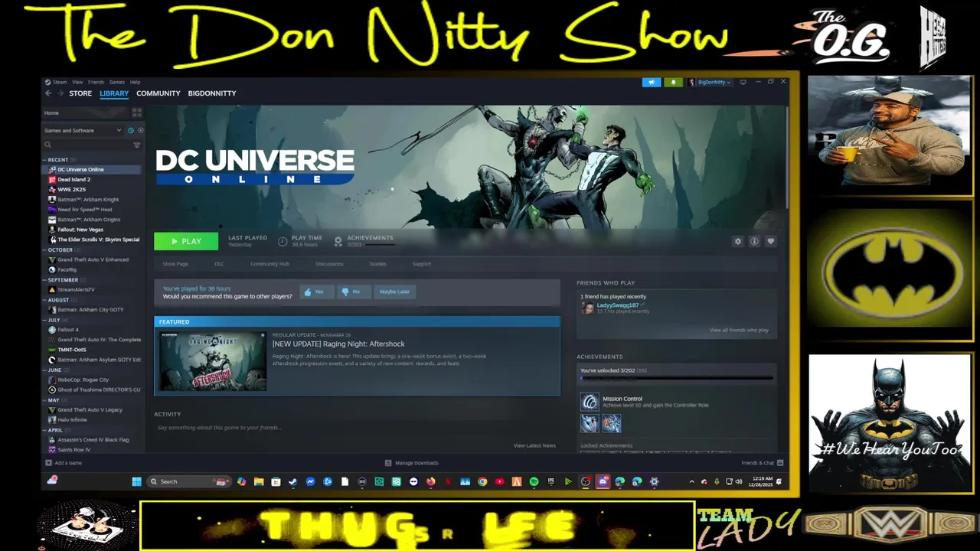This screenshot has height=551, width=980.
Task: Open the green notifications bell
Action: tap(673, 82)
